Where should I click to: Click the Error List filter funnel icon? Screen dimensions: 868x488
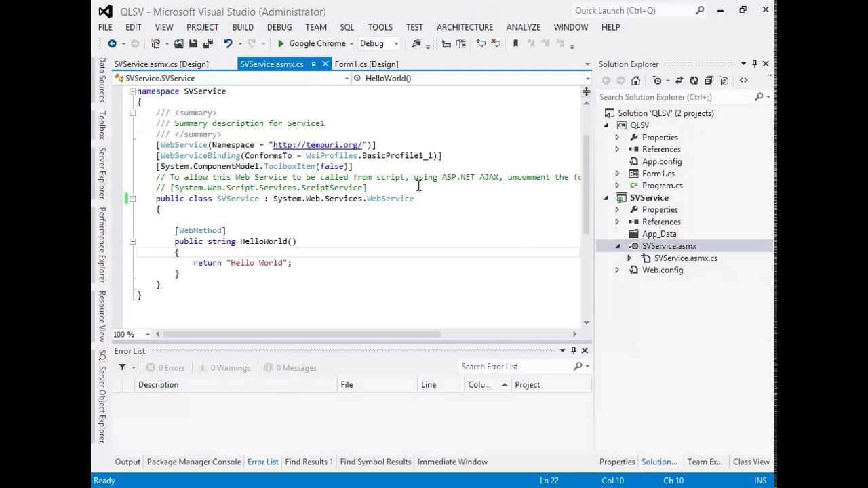pos(122,367)
